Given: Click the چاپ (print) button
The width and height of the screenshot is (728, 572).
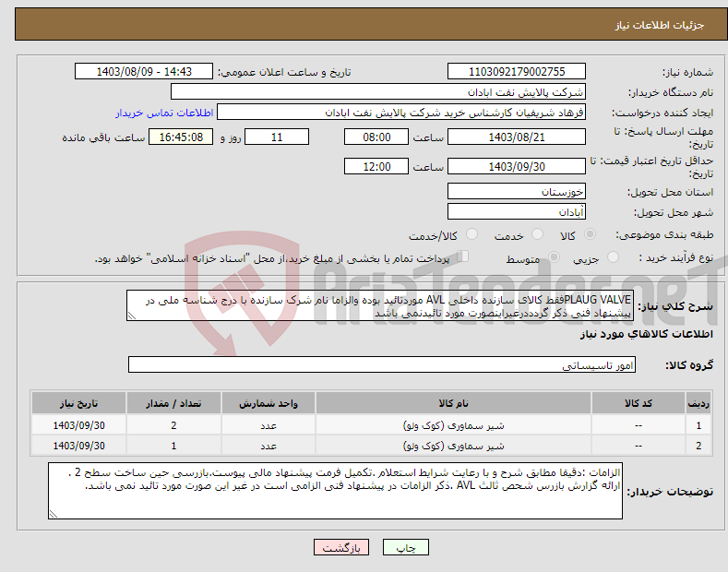Looking at the screenshot, I should point(405,547).
